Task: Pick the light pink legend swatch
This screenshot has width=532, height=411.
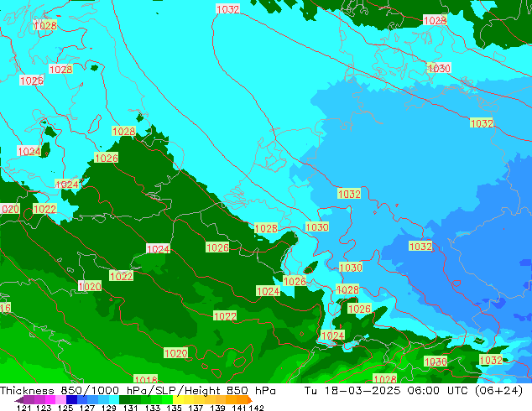Action: pos(60,400)
